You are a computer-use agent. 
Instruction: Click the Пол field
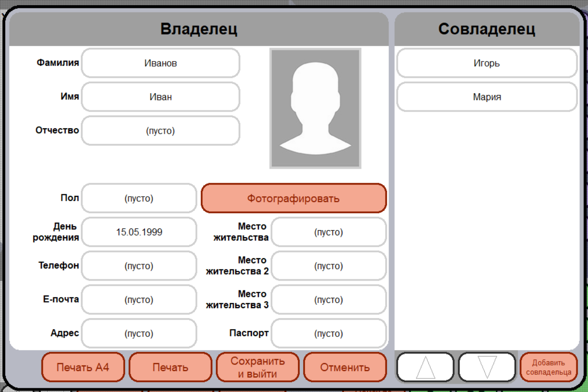(139, 198)
